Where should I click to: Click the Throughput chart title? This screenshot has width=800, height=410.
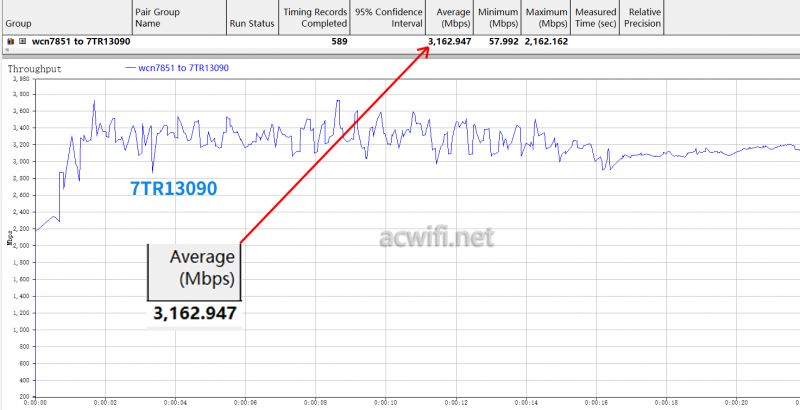tap(36, 69)
